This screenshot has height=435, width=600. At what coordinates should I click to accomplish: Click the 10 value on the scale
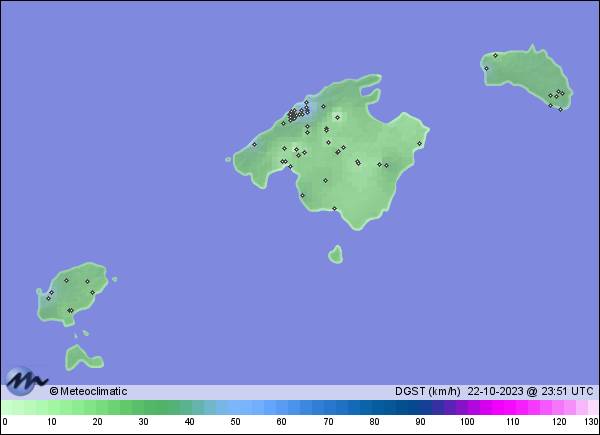pyautogui.click(x=52, y=422)
